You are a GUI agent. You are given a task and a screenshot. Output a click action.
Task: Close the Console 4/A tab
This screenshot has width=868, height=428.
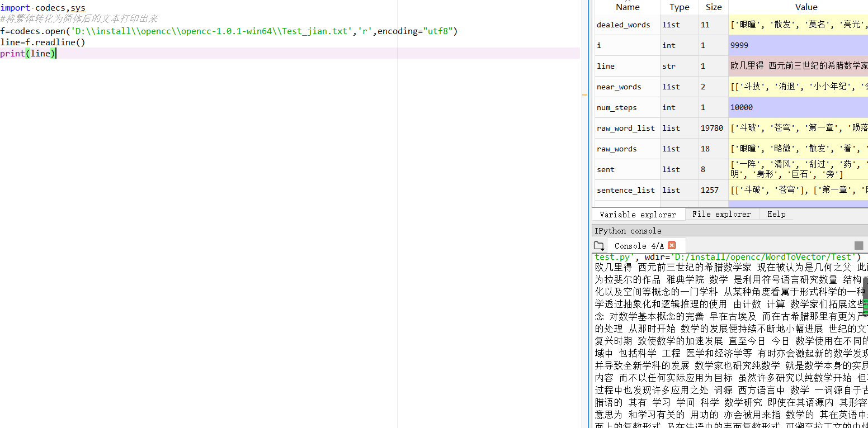[672, 245]
